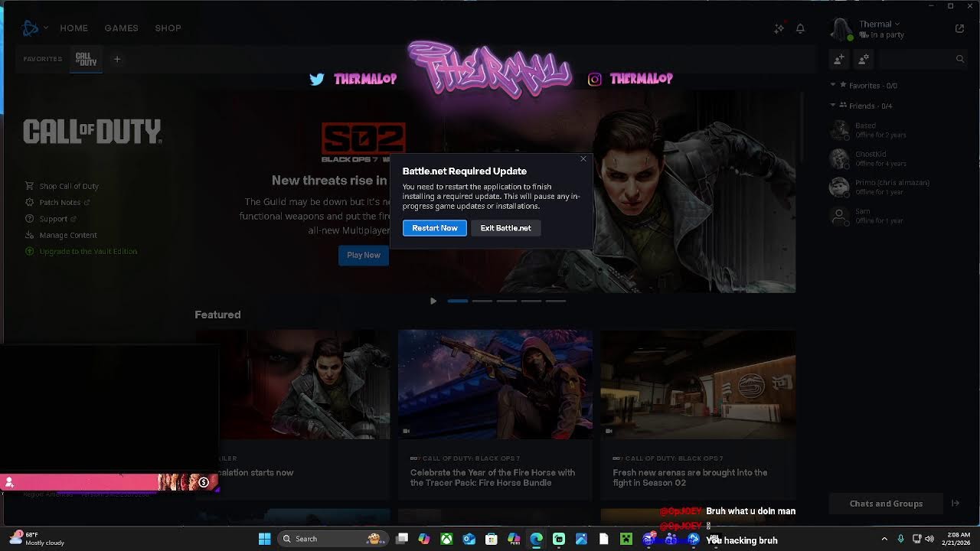
Task: Open Chats and Groups
Action: [x=886, y=504]
